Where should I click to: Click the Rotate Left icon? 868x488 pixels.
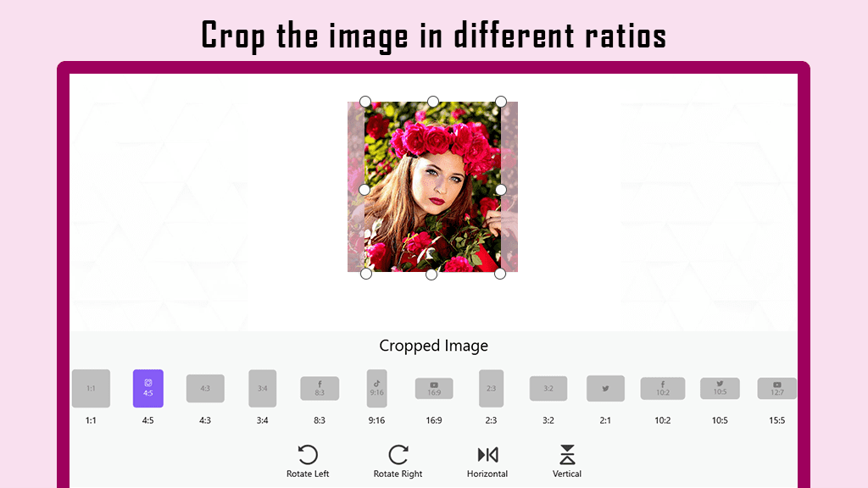[308, 455]
